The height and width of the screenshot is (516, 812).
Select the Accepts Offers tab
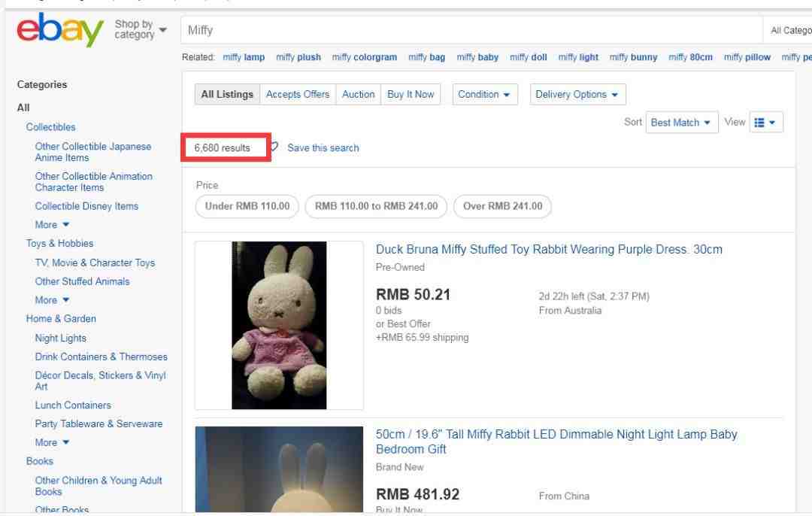298,94
